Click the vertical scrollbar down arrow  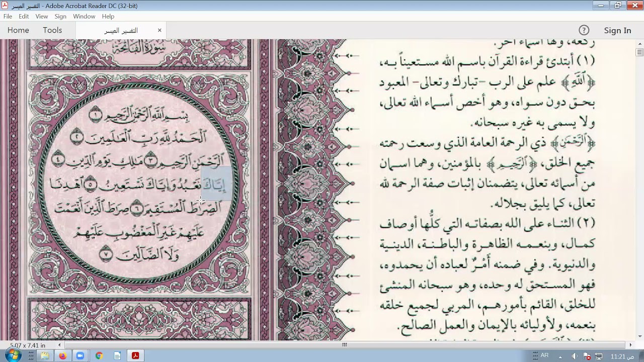point(639,336)
